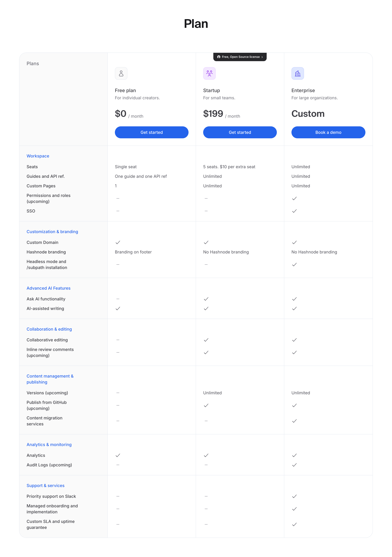Click the Free plan person icon
The width and height of the screenshot is (392, 557).
[x=121, y=73]
